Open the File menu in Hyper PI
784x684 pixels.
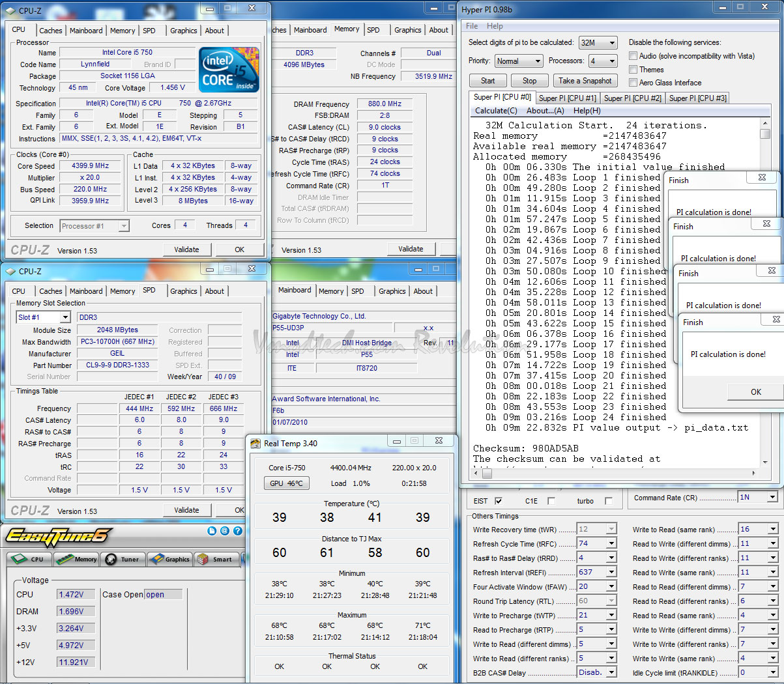pos(472,26)
